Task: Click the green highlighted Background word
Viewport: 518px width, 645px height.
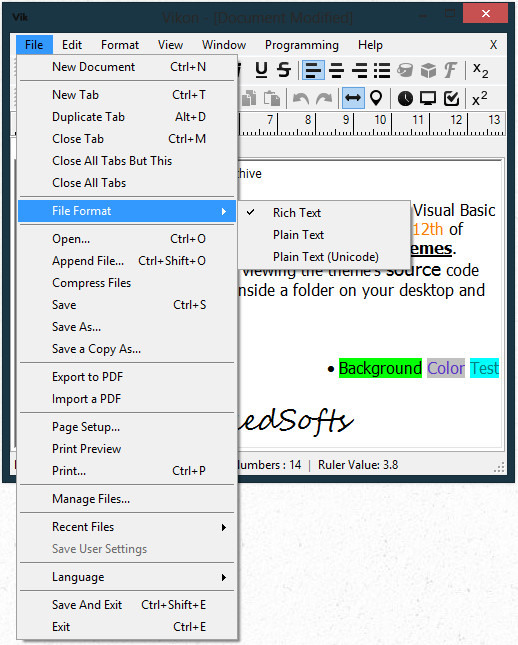Action: pyautogui.click(x=380, y=368)
